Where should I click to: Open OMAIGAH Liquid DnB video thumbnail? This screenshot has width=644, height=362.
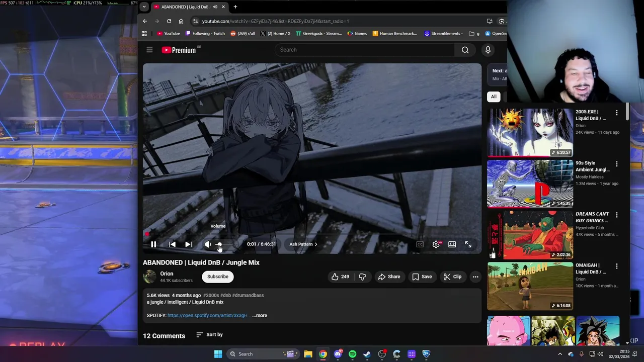point(530,286)
